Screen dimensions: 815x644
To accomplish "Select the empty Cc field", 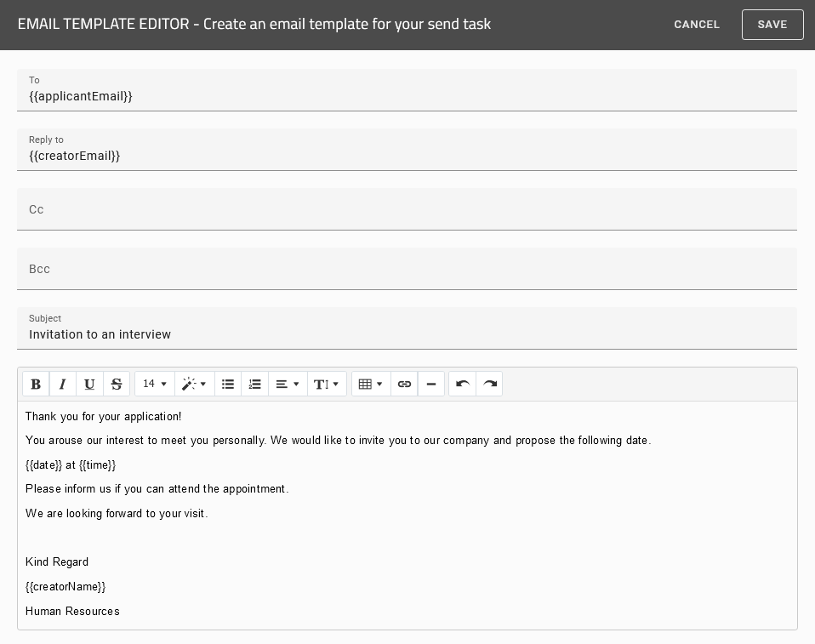I will pos(407,209).
